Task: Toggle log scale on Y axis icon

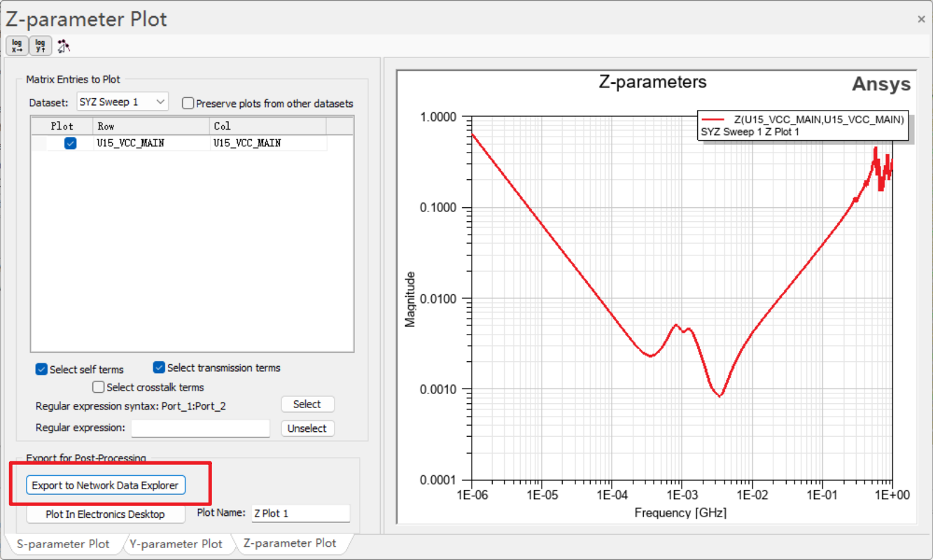Action: click(x=41, y=46)
